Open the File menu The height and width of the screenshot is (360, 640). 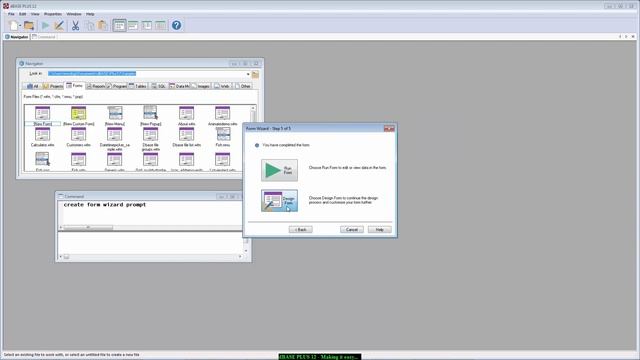click(x=11, y=14)
